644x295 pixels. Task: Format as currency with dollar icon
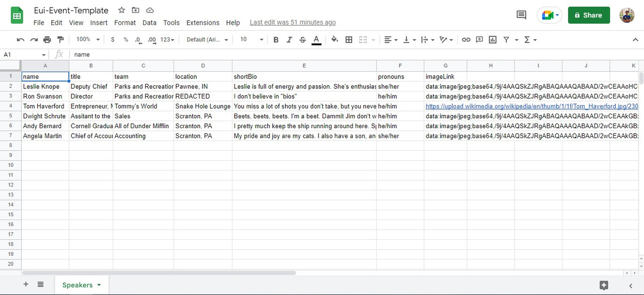pyautogui.click(x=112, y=40)
